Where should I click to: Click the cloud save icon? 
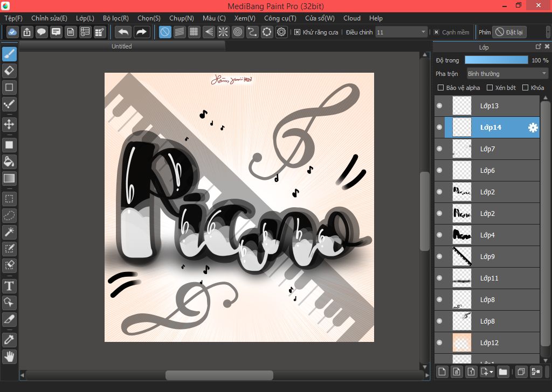click(12, 32)
